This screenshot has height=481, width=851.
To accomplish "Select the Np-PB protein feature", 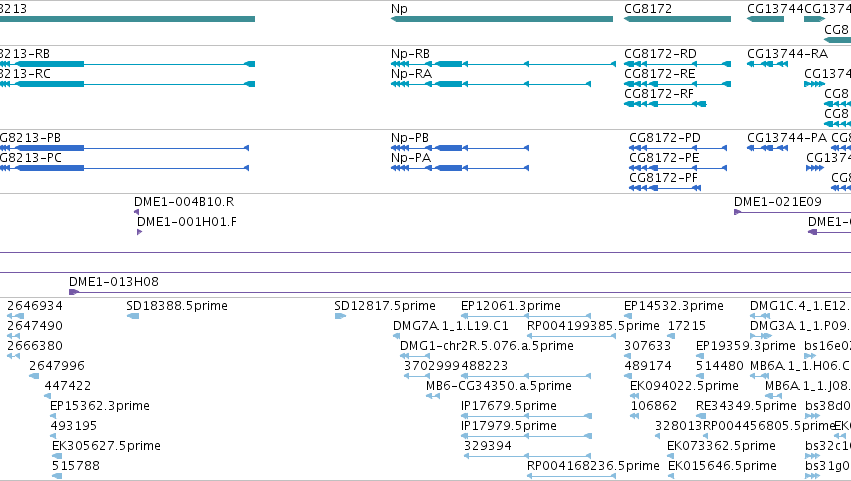I will pos(460,148).
